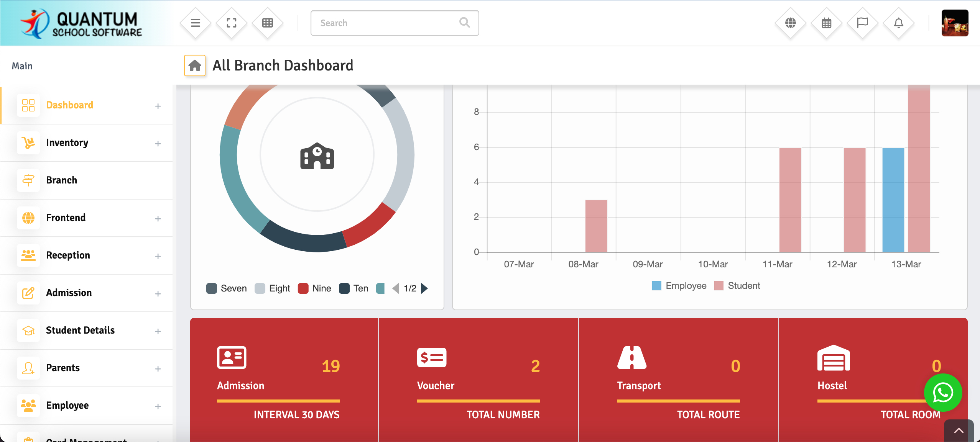Select Dashboard in sidebar

click(x=69, y=105)
